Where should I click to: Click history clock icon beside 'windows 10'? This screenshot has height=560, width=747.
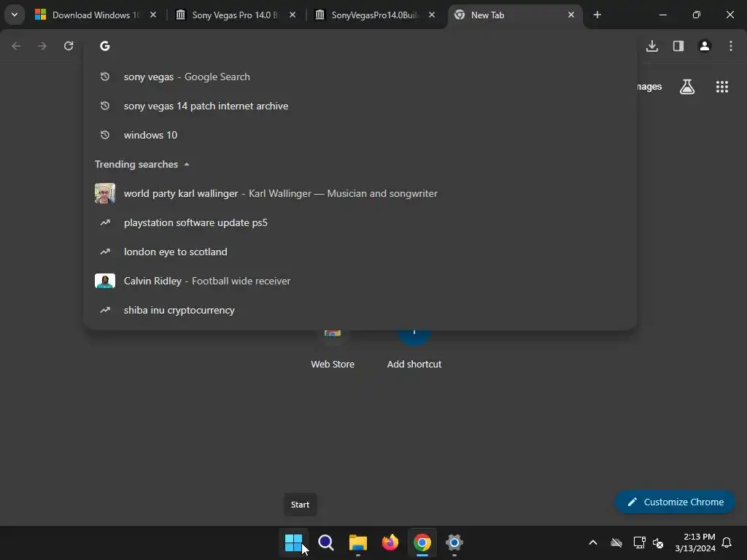point(105,135)
